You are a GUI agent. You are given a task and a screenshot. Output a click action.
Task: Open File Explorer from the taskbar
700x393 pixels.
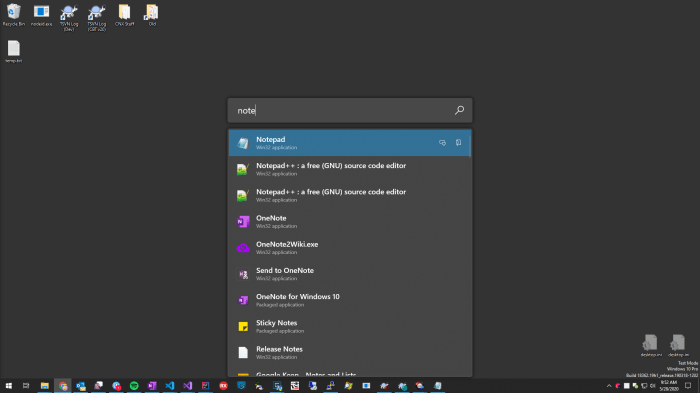coord(45,386)
